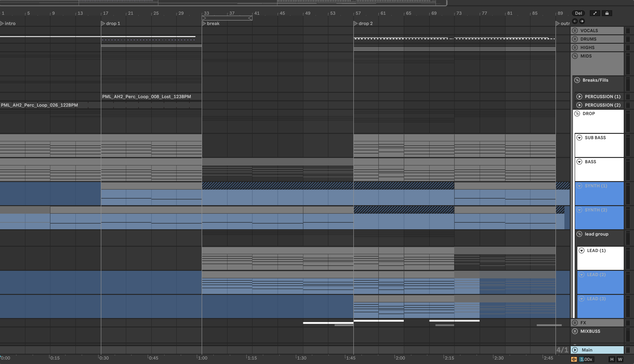Select the Breaks/Fills track name

595,80
